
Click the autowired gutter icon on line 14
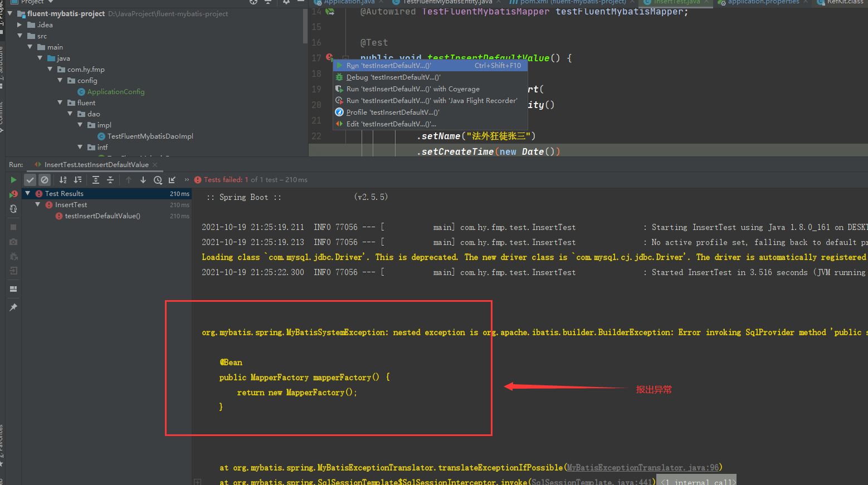pos(330,12)
